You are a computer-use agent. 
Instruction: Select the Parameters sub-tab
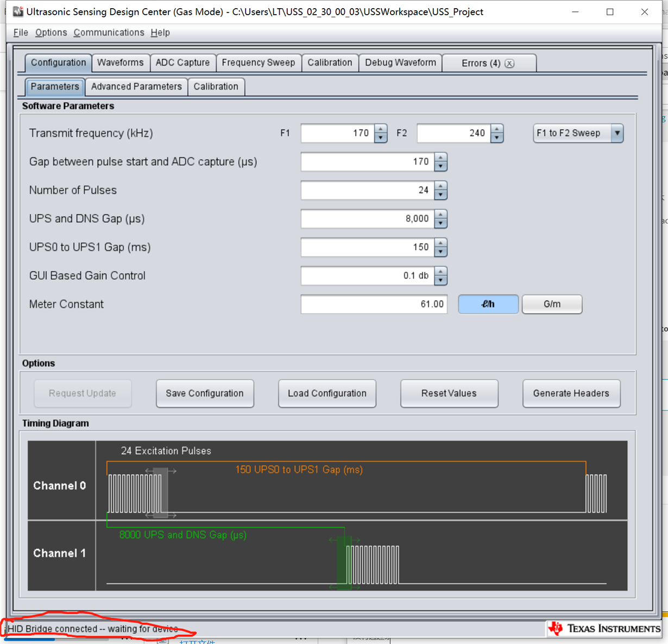(x=54, y=87)
